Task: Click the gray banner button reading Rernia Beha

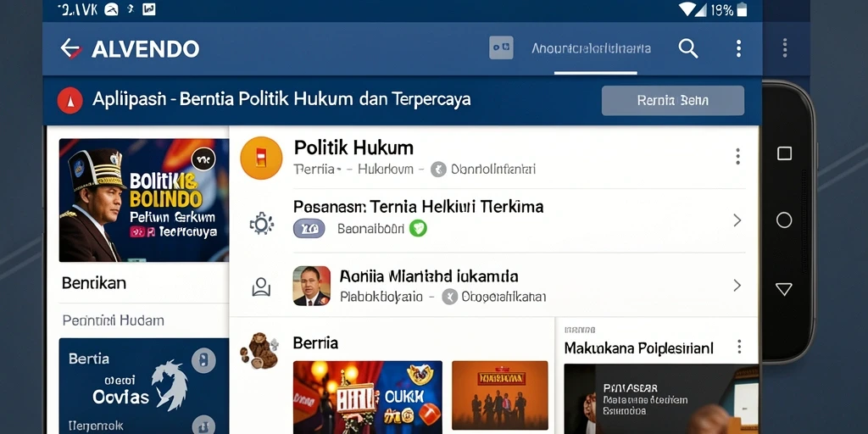Action: pyautogui.click(x=672, y=101)
